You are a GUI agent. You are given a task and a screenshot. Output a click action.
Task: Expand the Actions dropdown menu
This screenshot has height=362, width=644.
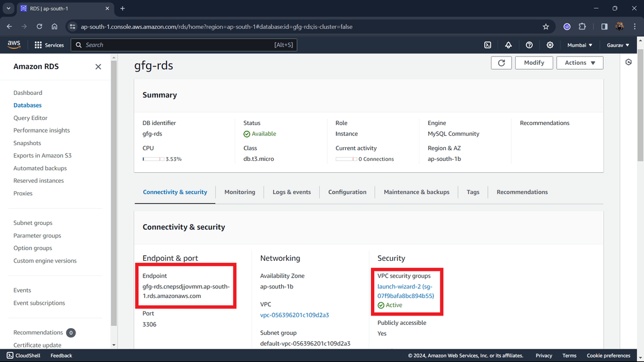tap(580, 63)
